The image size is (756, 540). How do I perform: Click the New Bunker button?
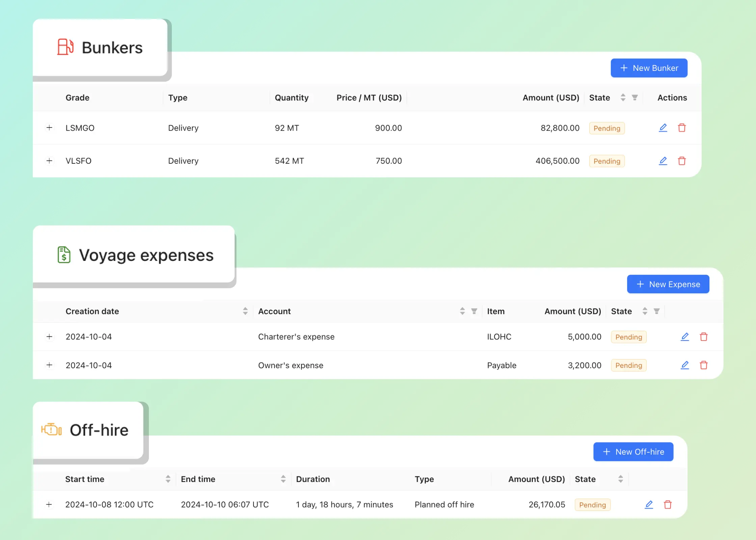pyautogui.click(x=649, y=68)
